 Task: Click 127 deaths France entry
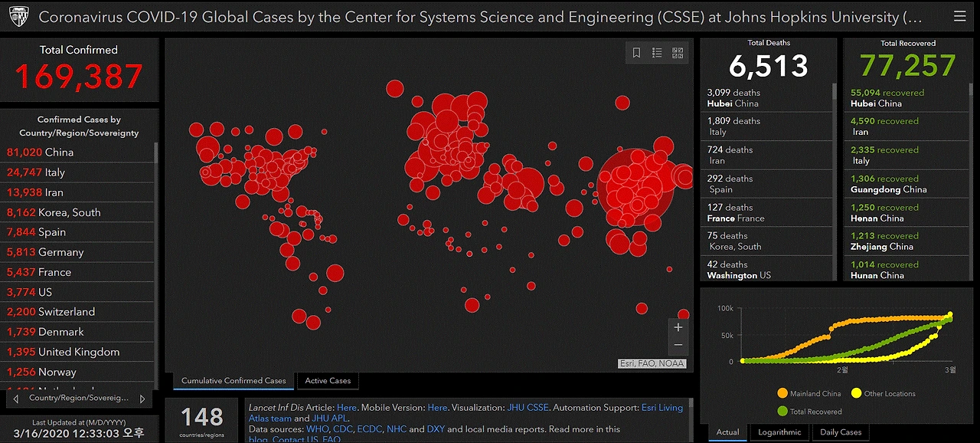[x=766, y=212]
